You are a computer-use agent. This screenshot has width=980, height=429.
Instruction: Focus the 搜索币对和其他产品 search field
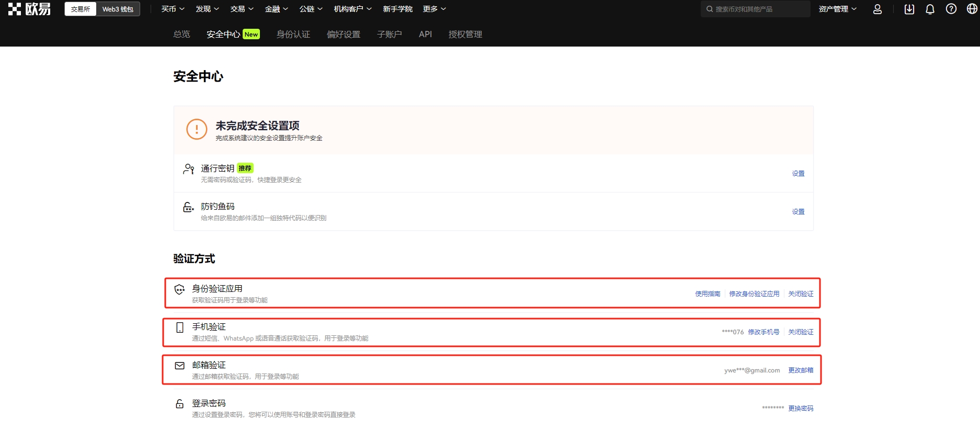coord(755,9)
